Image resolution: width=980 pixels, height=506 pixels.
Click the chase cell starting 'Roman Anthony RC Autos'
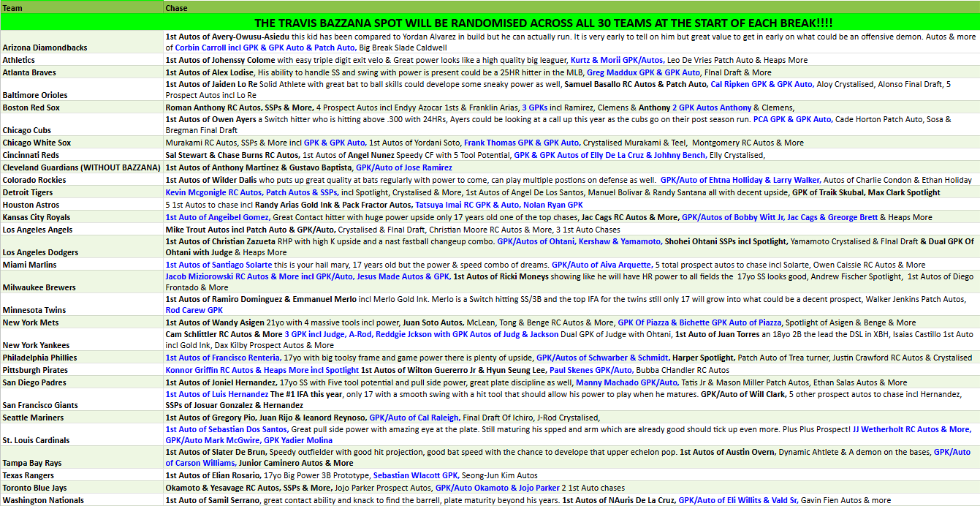click(571, 107)
